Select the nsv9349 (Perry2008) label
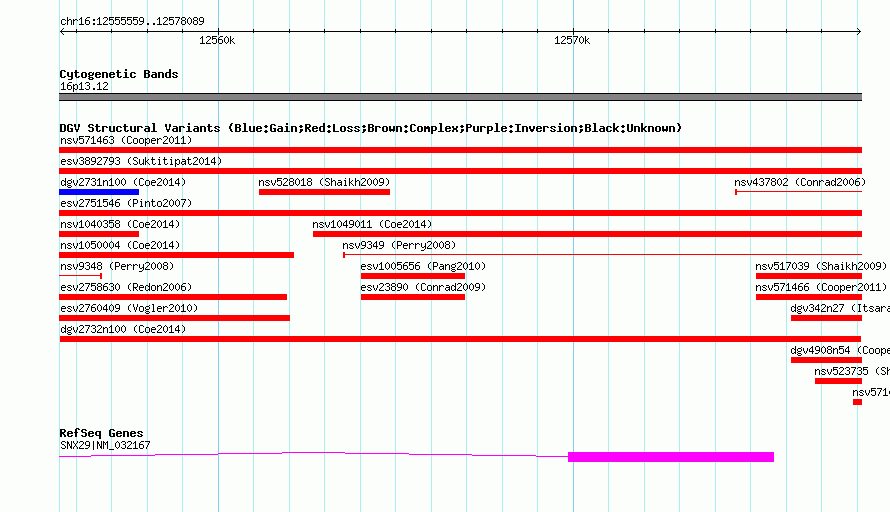 click(x=399, y=245)
